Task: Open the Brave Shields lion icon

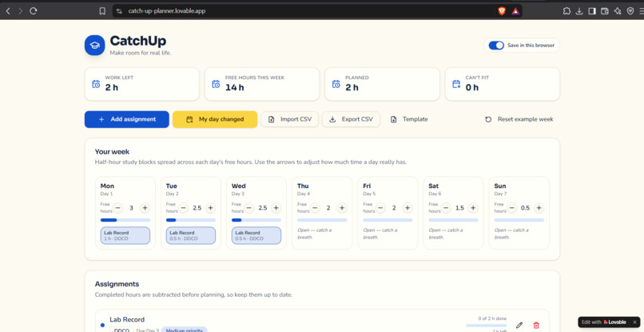Action: click(502, 11)
